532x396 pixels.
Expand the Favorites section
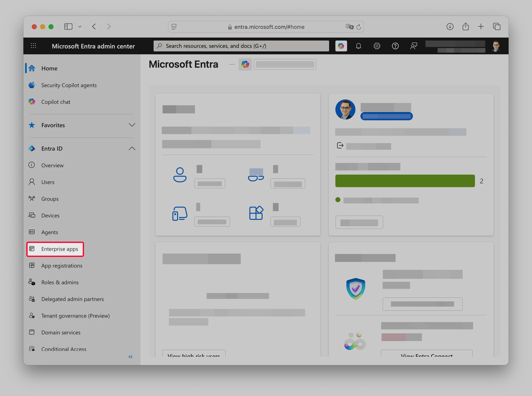(132, 125)
